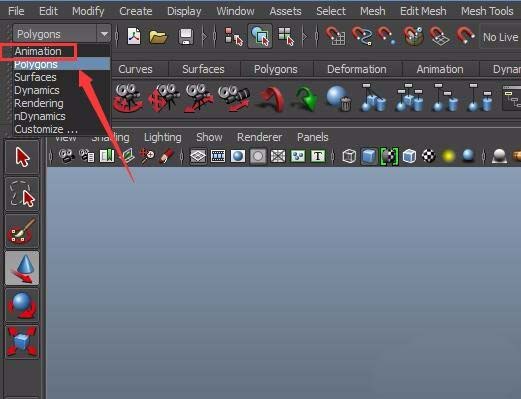Enable smooth shade all blue cube

tap(369, 156)
